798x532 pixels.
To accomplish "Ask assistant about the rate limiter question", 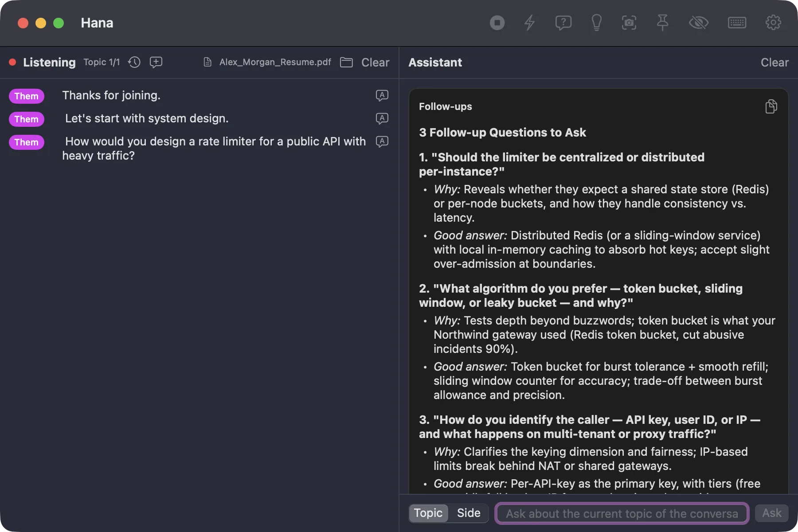I will coord(382,141).
